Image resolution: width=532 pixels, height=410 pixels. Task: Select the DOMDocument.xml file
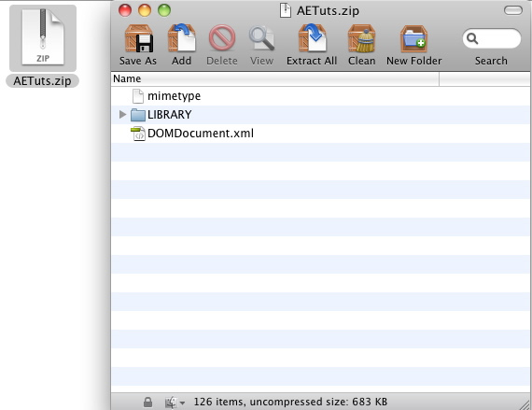pos(320,134)
